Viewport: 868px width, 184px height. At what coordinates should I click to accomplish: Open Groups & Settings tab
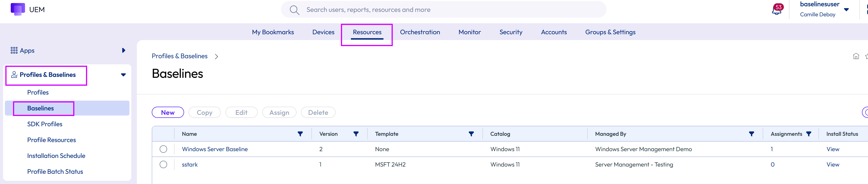click(x=610, y=32)
